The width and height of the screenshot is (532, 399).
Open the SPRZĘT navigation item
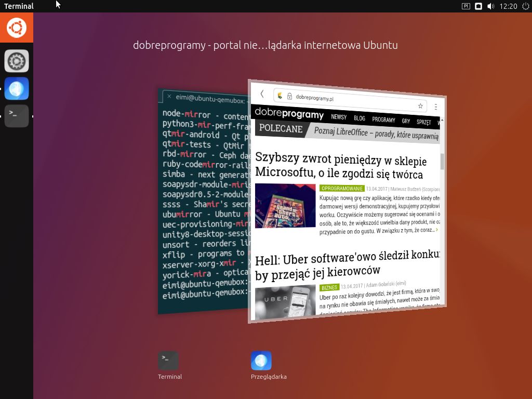point(423,122)
